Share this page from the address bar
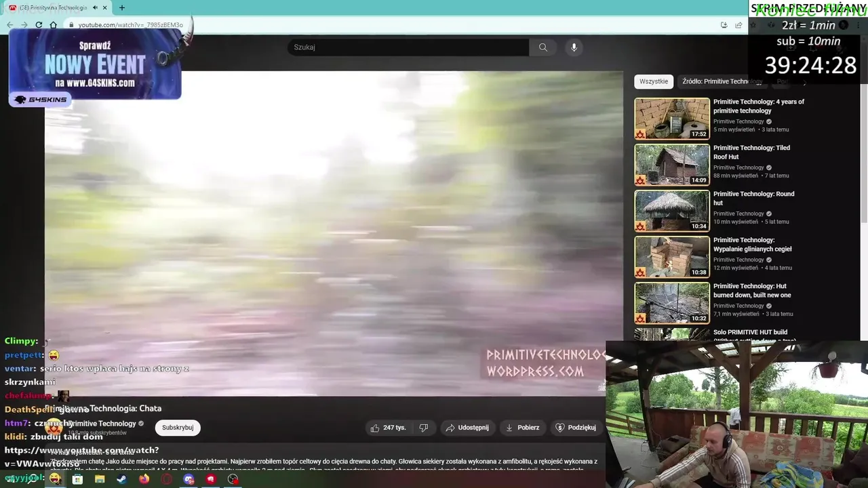The image size is (868, 488). click(x=738, y=25)
